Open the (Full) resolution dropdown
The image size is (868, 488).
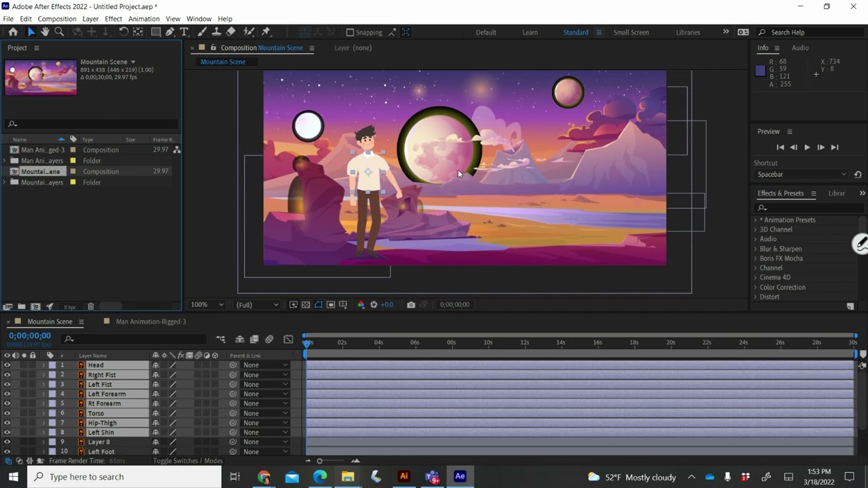coord(257,305)
